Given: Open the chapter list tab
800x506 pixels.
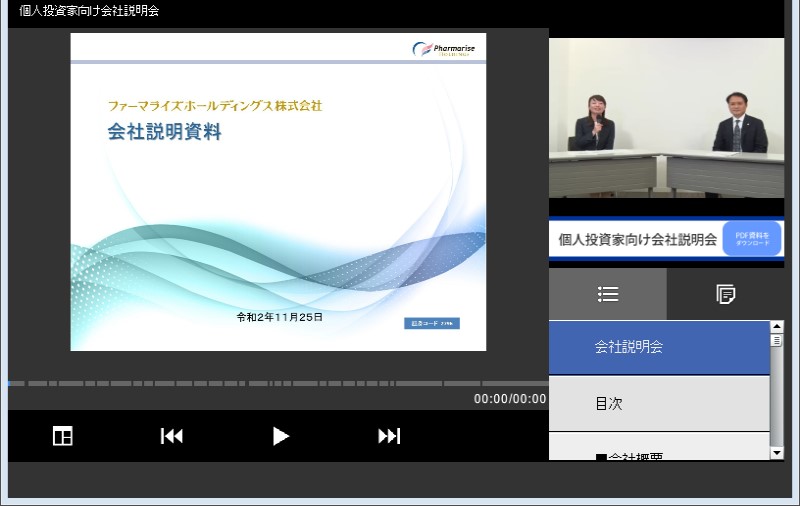Looking at the screenshot, I should click(x=608, y=294).
